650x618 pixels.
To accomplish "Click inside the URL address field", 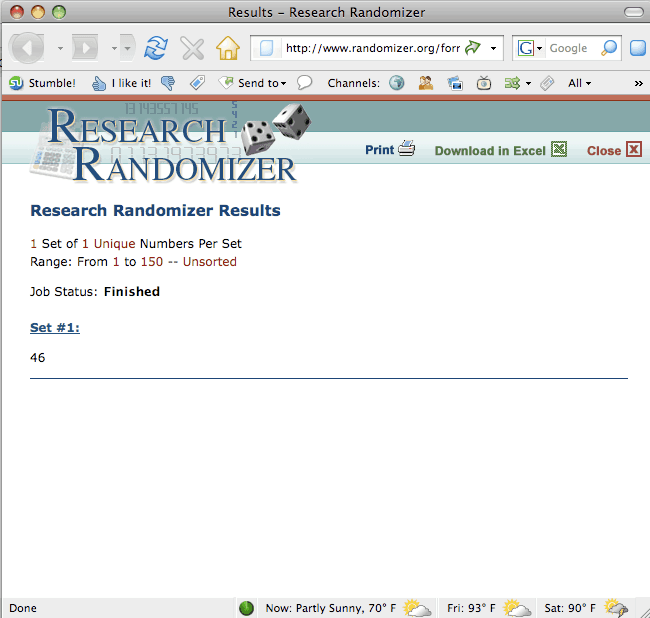I will point(370,48).
